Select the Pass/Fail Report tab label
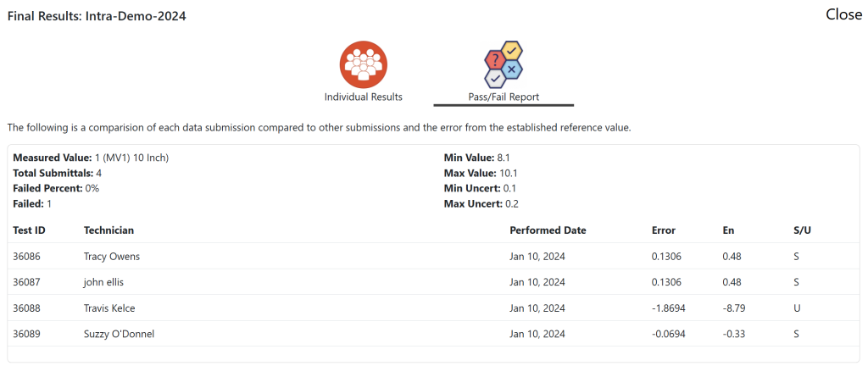The width and height of the screenshot is (868, 366). coord(504,97)
